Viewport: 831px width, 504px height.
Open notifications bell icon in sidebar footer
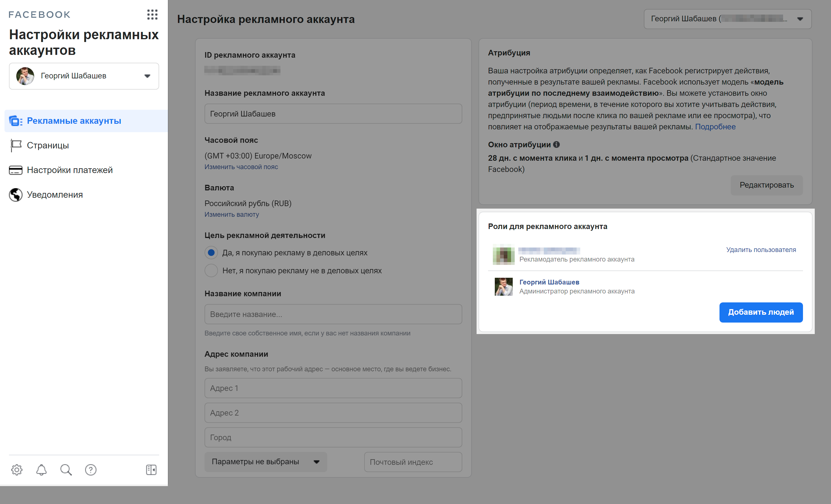coord(41,470)
